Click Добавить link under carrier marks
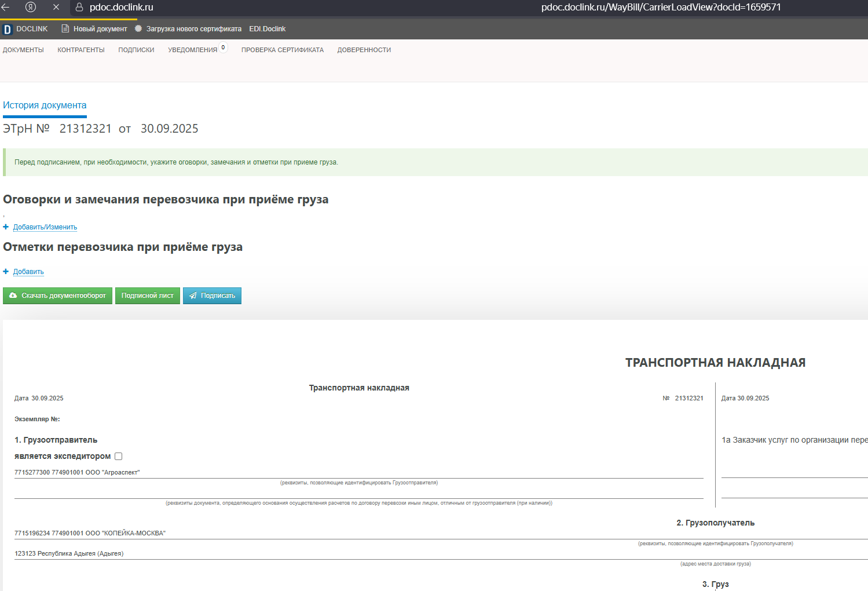The height and width of the screenshot is (591, 868). [x=28, y=272]
